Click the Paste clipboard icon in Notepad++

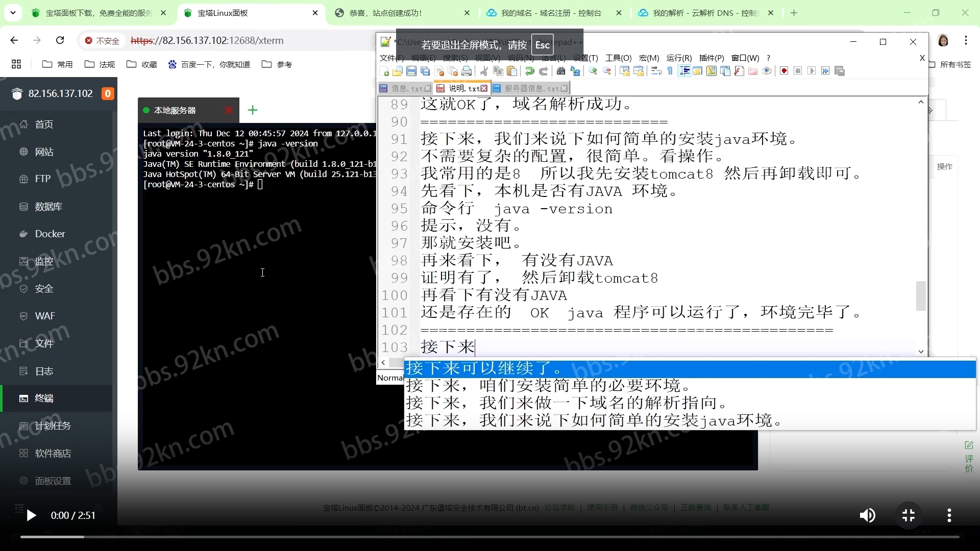512,71
